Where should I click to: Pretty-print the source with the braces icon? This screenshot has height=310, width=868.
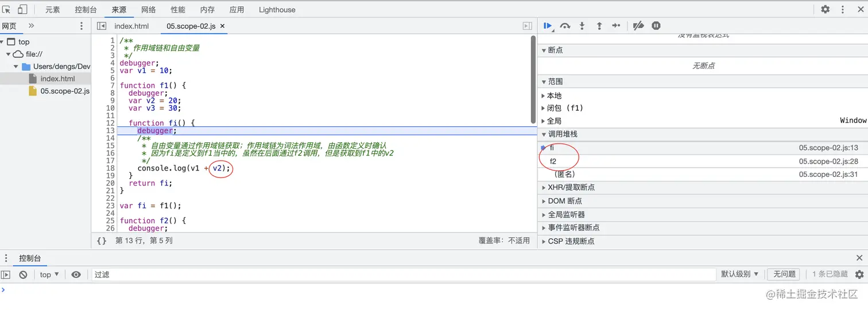[102, 241]
